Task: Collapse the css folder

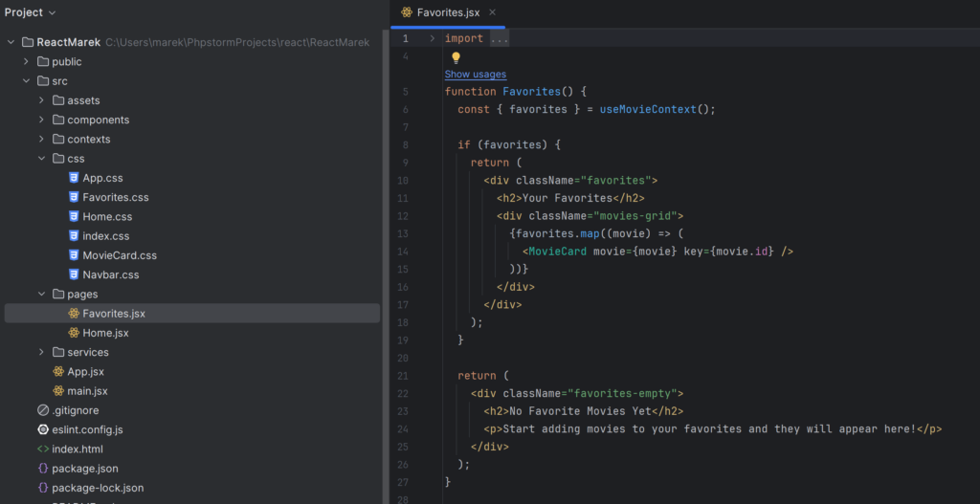Action: point(41,159)
